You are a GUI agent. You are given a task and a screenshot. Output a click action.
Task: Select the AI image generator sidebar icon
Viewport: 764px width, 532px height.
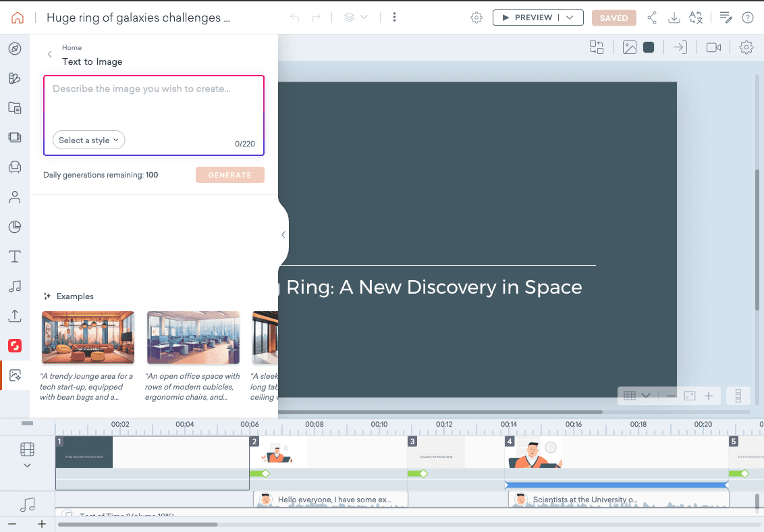[x=15, y=375]
